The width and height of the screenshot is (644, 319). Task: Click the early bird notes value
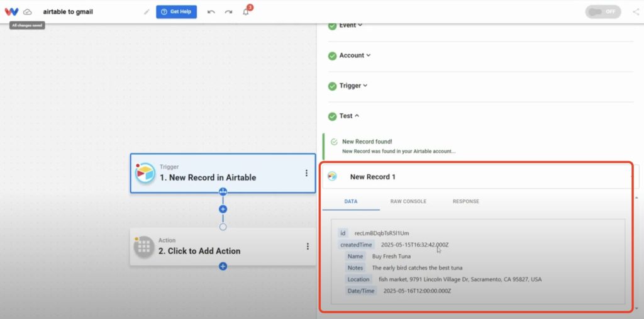pyautogui.click(x=418, y=267)
